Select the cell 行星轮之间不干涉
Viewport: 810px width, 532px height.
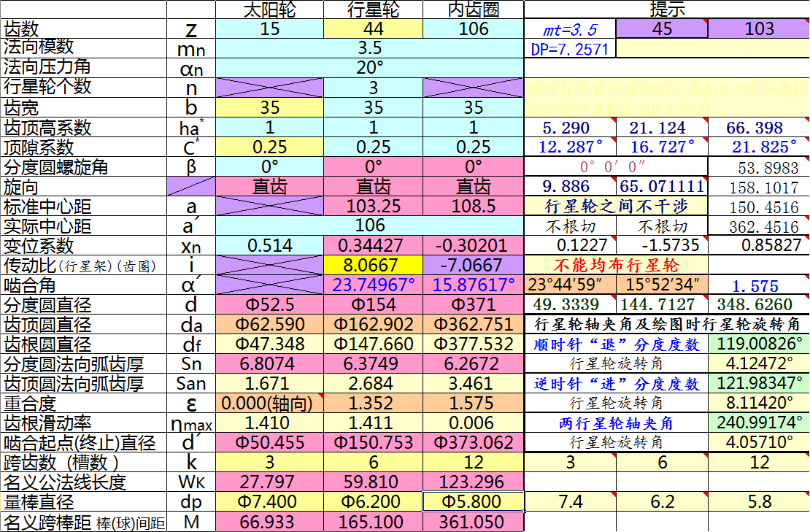pos(616,206)
